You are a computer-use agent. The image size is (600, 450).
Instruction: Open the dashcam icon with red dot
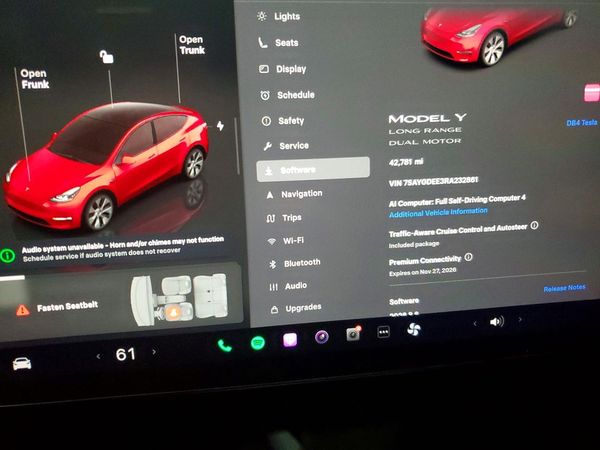click(x=353, y=334)
